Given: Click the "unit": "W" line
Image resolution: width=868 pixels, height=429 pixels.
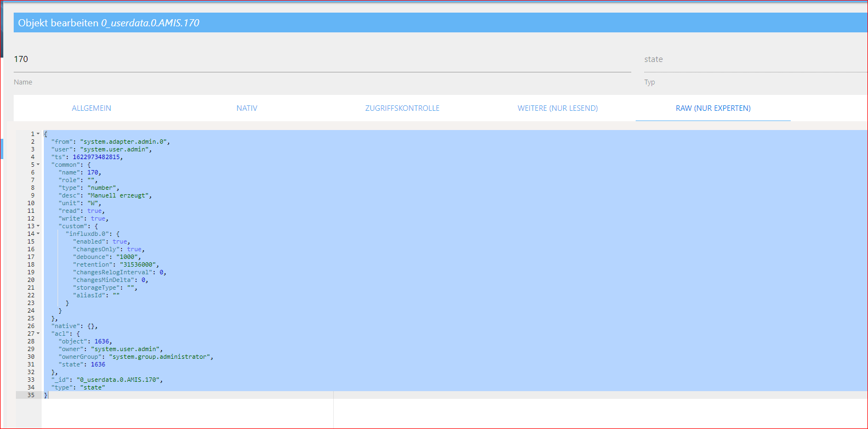Looking at the screenshot, I should point(80,203).
